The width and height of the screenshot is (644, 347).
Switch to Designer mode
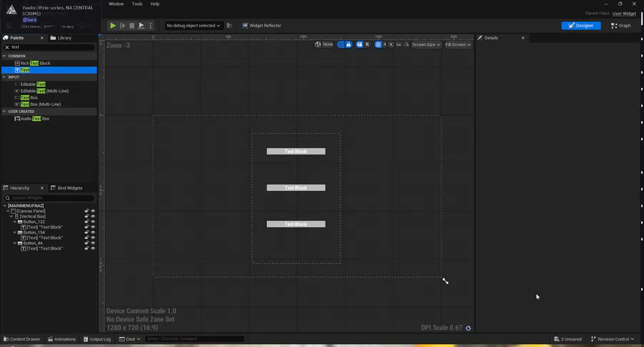581,26
